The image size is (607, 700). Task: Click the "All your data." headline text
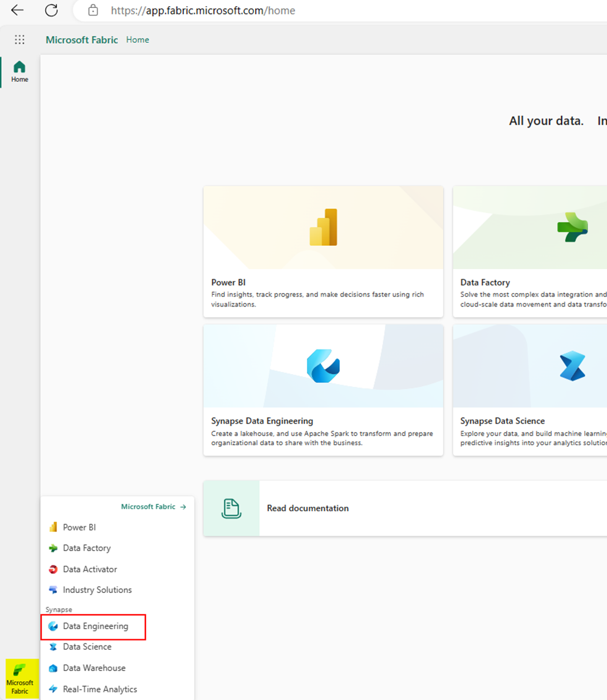click(x=546, y=121)
